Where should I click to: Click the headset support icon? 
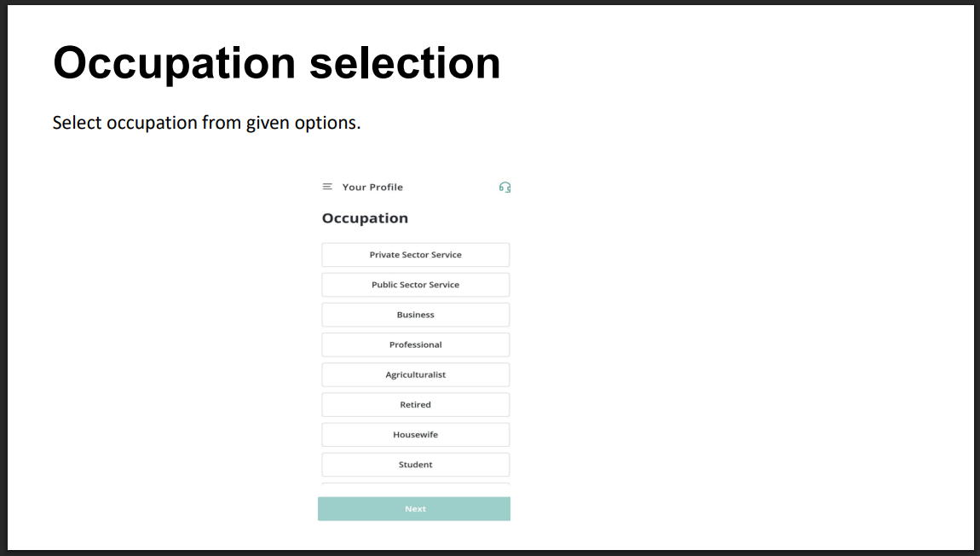tap(504, 188)
